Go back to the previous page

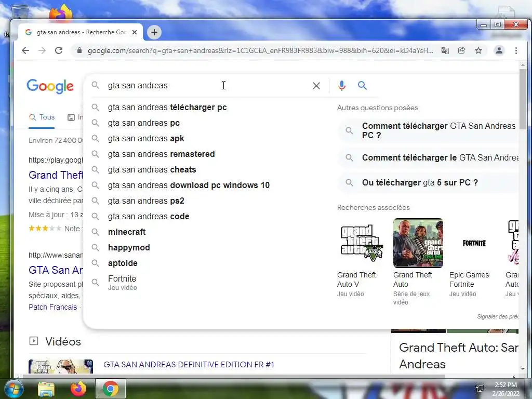[25, 50]
